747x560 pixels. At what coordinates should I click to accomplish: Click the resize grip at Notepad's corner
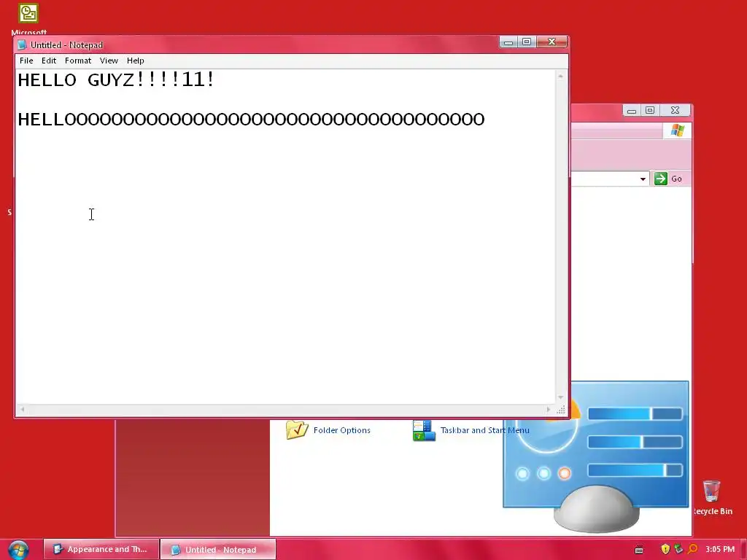(x=561, y=410)
